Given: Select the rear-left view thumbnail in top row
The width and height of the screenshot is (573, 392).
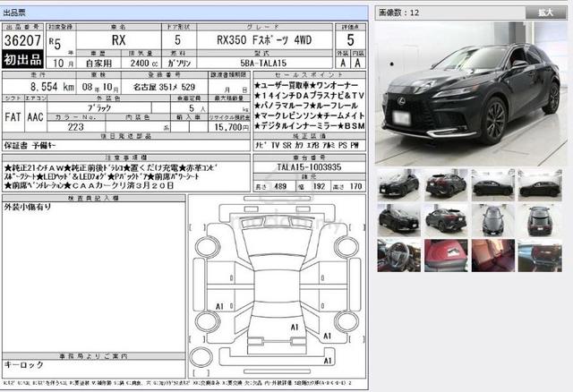Looking at the screenshot, I should (446, 185).
